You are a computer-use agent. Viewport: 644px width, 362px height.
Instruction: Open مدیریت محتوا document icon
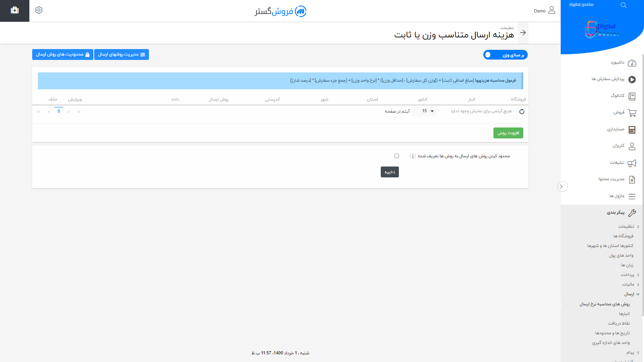(632, 179)
